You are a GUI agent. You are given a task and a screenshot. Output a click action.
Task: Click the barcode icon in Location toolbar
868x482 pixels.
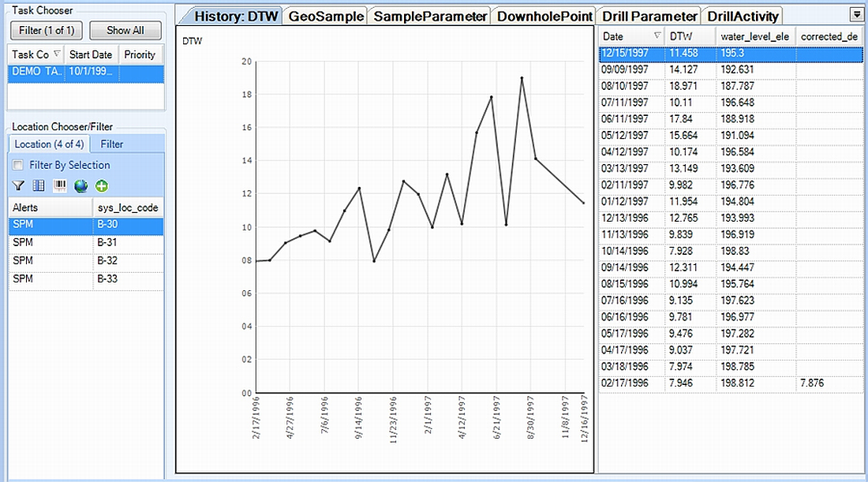[x=59, y=185]
